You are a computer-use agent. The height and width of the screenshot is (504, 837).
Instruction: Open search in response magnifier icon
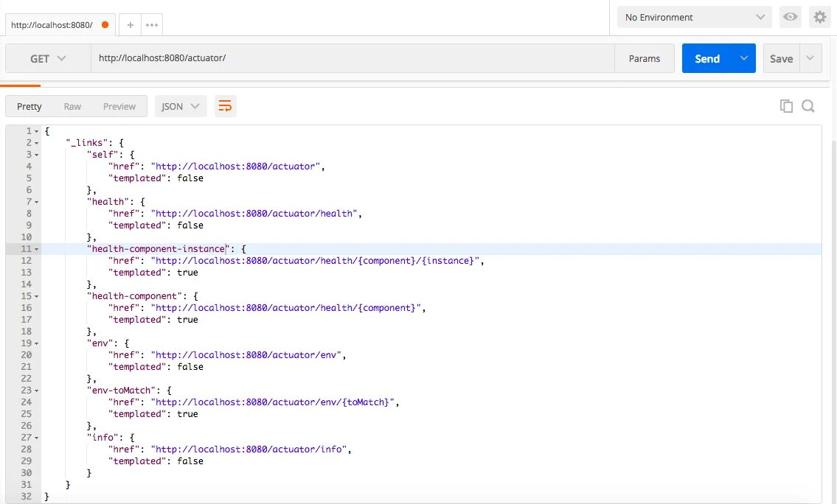coord(808,106)
